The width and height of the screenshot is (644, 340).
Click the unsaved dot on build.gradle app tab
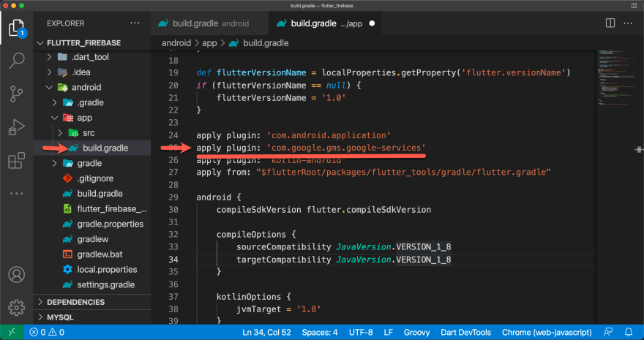click(x=372, y=23)
